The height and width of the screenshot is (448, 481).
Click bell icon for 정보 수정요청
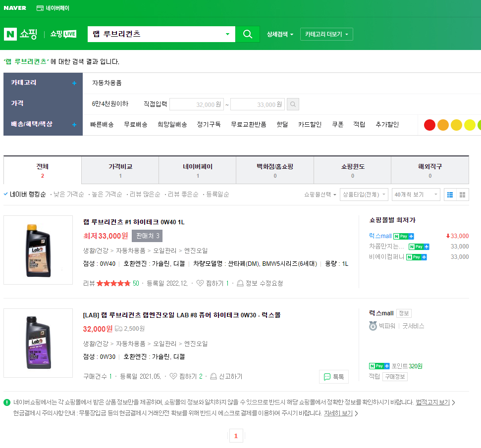[x=240, y=283]
